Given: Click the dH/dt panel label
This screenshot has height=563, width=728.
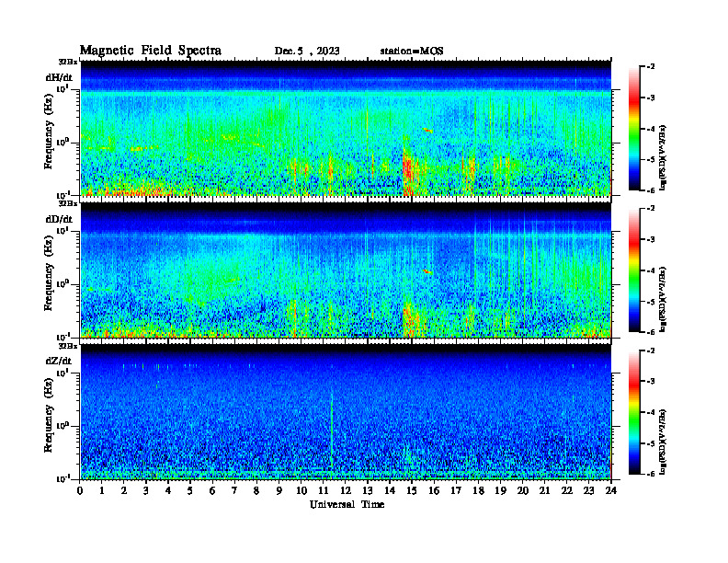Looking at the screenshot, I should pos(59,77).
